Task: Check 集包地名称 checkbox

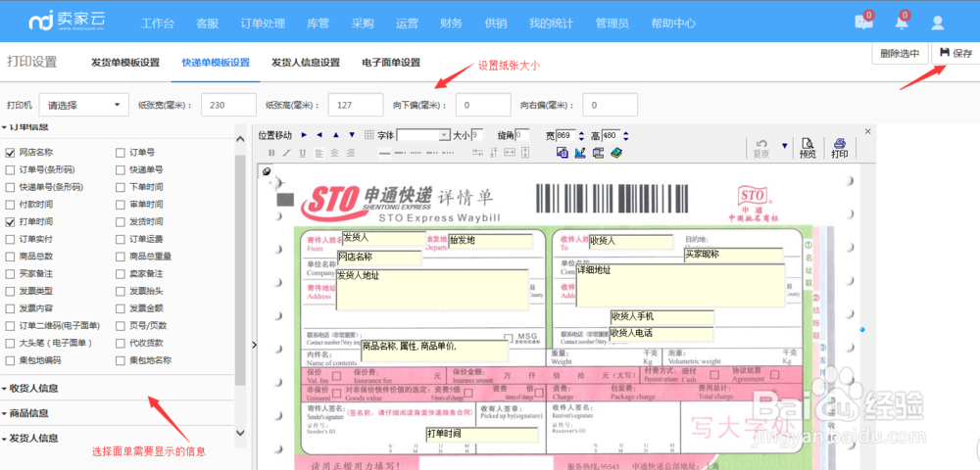Action: (121, 360)
